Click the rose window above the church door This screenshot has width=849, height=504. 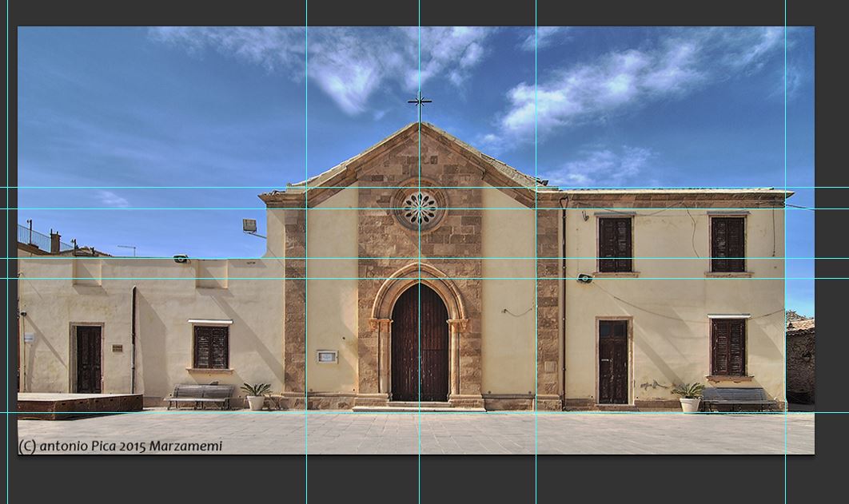pyautogui.click(x=420, y=208)
